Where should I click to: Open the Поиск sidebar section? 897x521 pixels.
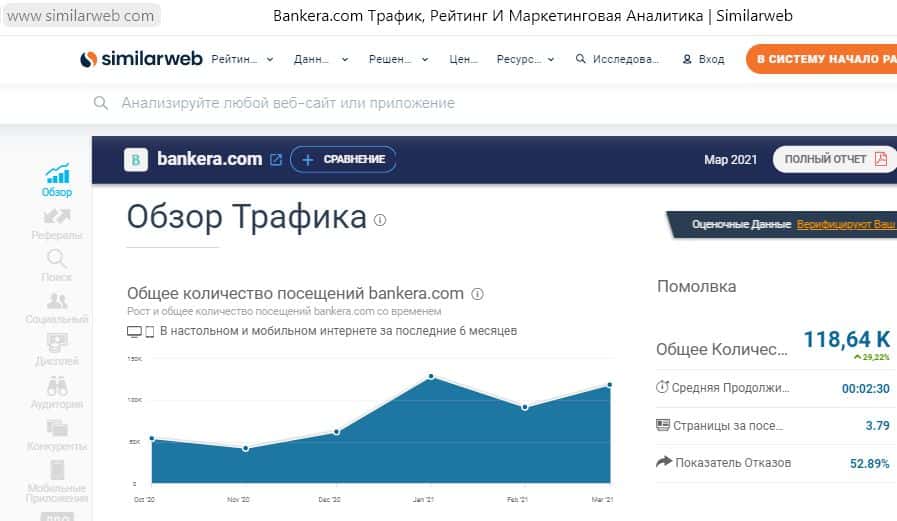[57, 265]
